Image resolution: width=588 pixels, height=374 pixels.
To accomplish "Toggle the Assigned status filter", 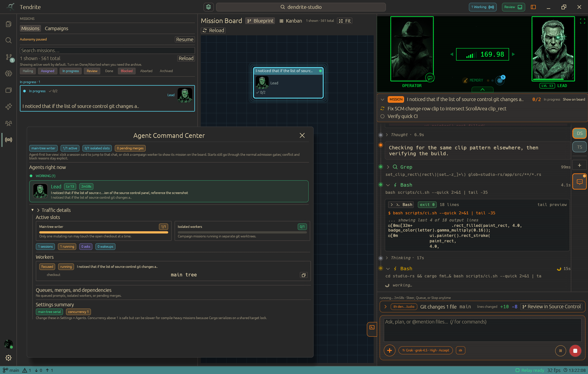I will click(x=48, y=71).
